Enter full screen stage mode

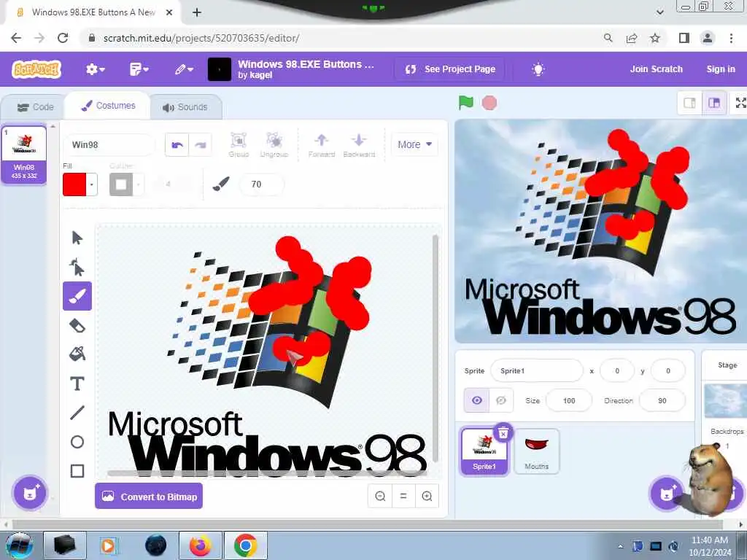pyautogui.click(x=740, y=103)
